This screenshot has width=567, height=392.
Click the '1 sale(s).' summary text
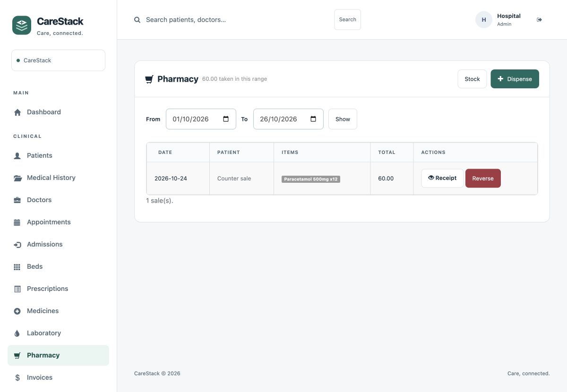pos(160,201)
